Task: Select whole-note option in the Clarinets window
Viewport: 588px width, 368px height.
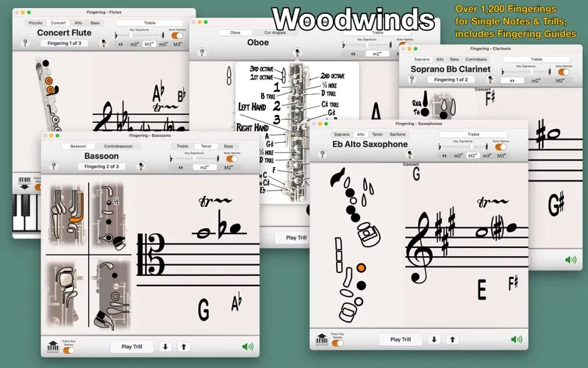Action: coord(512,81)
